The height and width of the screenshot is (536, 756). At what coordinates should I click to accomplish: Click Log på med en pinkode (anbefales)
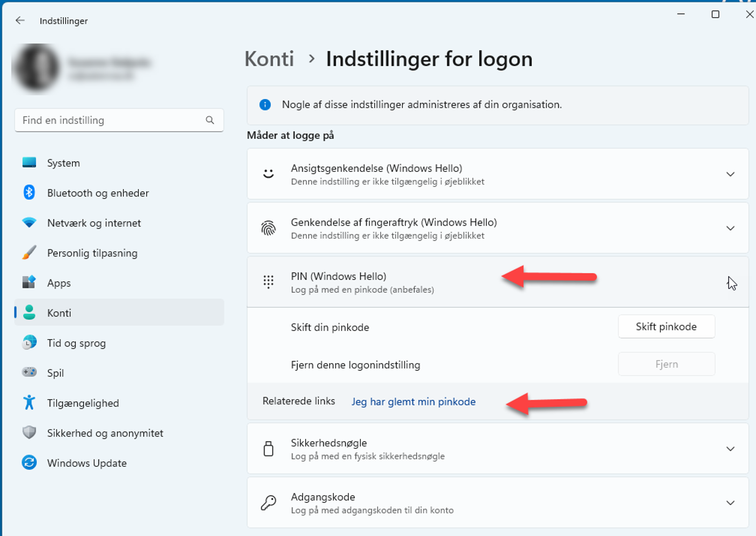coord(362,290)
